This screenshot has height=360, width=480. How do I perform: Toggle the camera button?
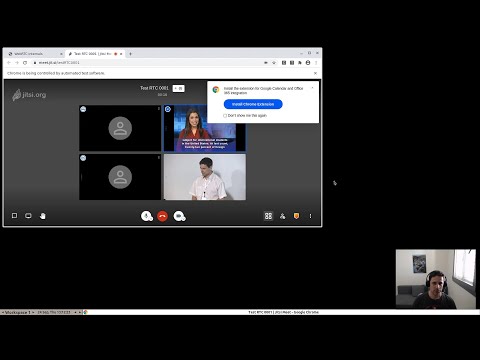tap(179, 216)
